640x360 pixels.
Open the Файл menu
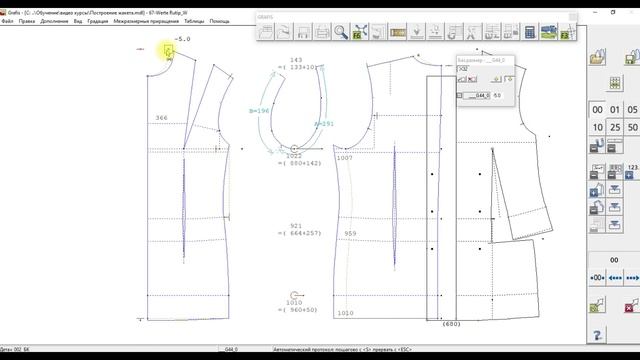pyautogui.click(x=7, y=21)
